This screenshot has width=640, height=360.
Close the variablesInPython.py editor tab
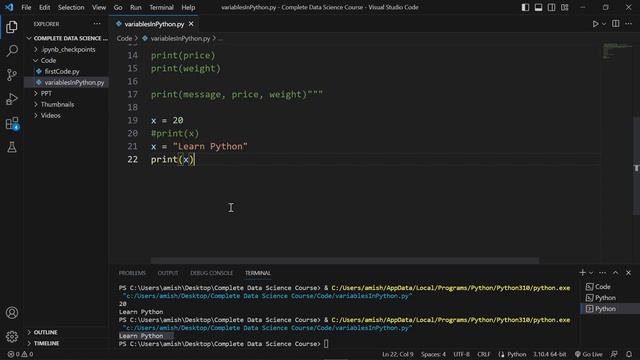pos(191,24)
